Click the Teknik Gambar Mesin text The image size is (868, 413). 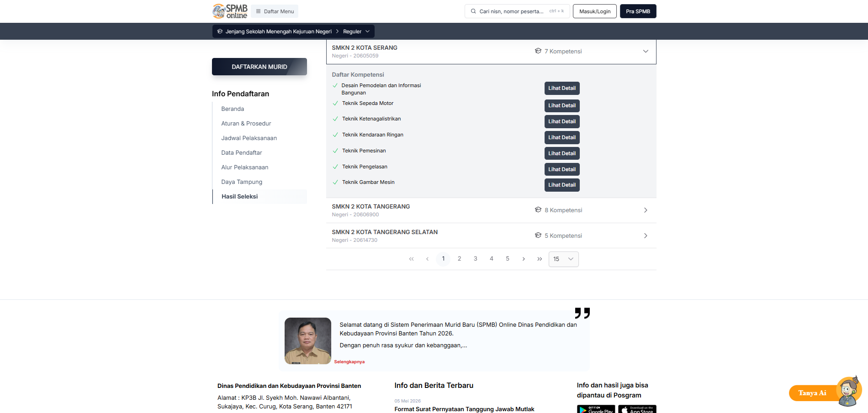(368, 182)
